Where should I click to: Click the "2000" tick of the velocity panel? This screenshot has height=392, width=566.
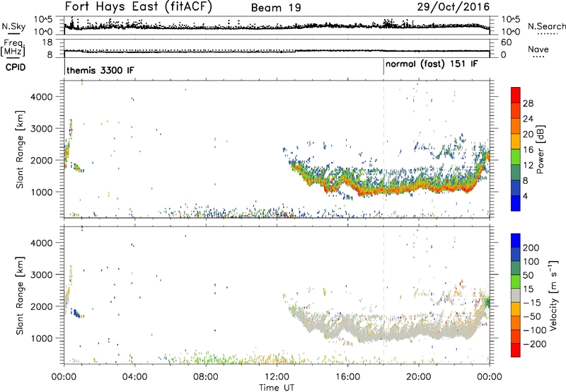(x=42, y=306)
